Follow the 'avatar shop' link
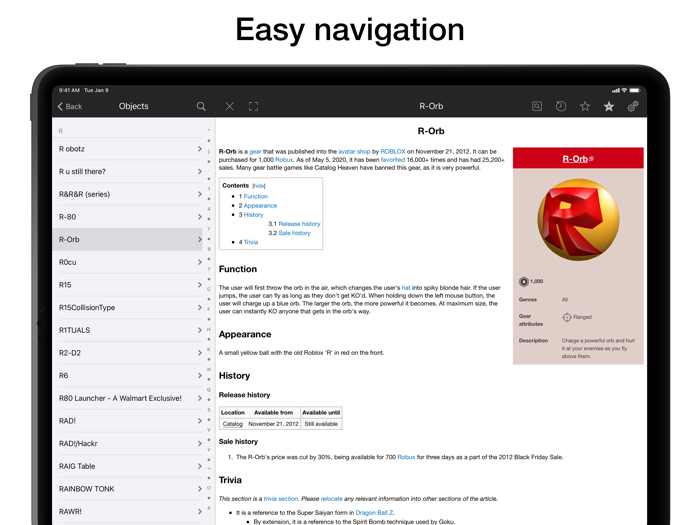 [354, 152]
